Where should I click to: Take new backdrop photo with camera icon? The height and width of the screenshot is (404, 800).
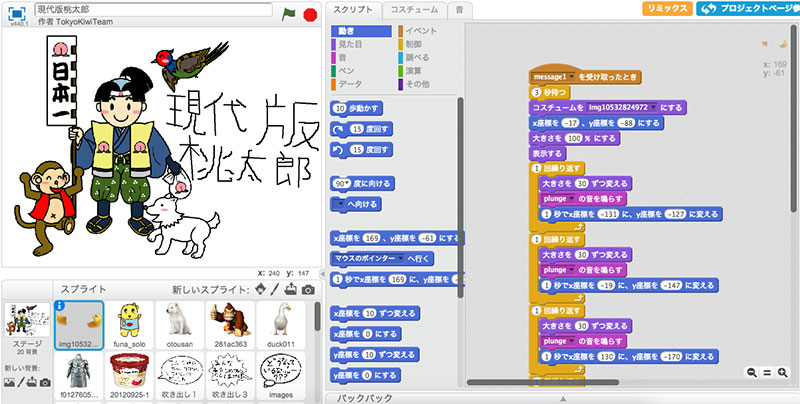[x=45, y=382]
